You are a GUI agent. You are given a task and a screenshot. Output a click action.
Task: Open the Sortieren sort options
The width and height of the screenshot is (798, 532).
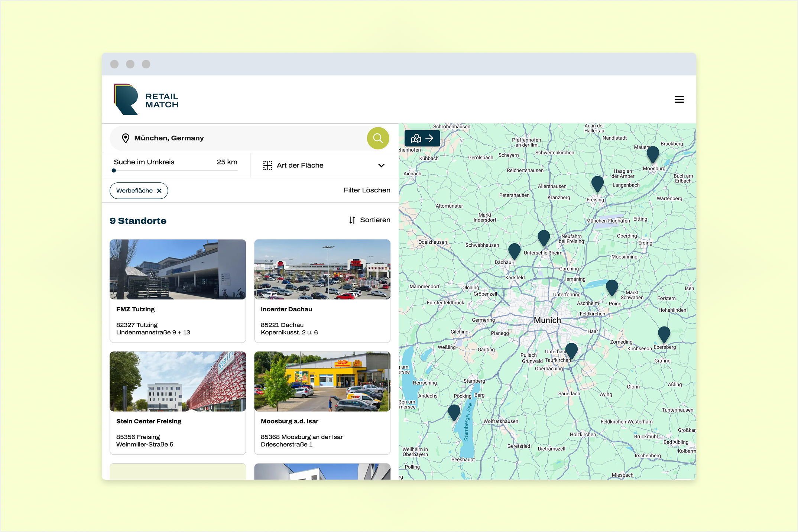pos(370,220)
